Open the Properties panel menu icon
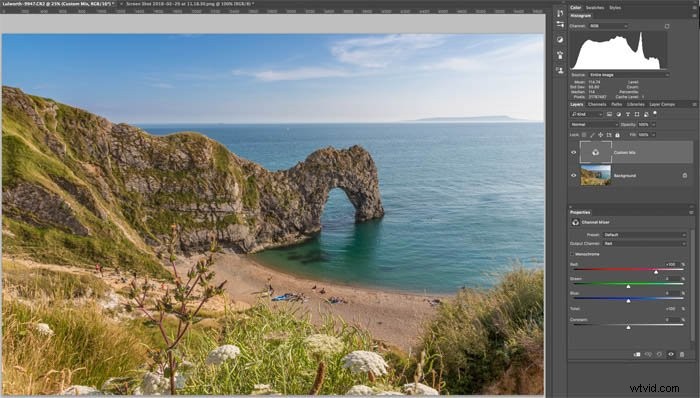700x398 pixels. [692, 212]
